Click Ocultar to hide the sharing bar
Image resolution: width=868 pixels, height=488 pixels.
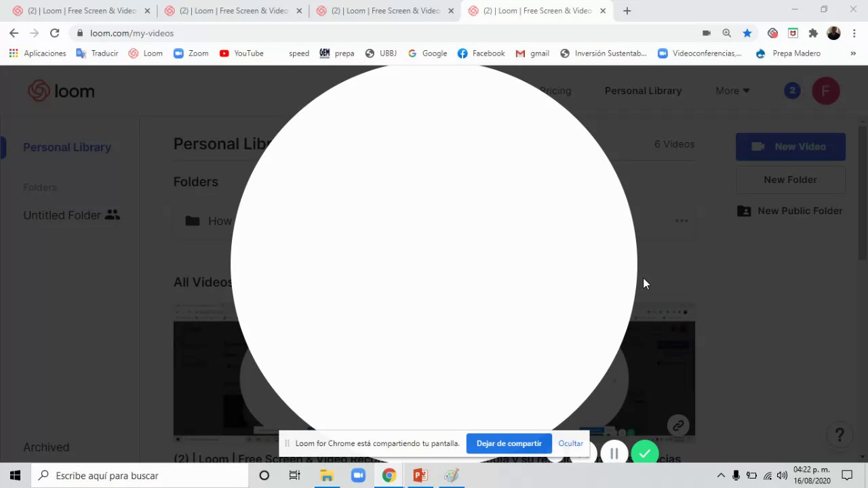pos(571,443)
